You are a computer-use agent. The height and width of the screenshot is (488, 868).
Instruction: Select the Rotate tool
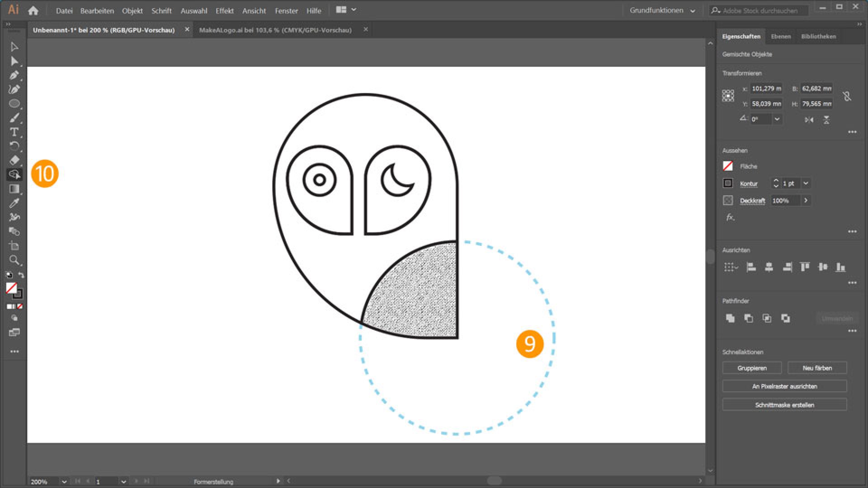coord(14,146)
